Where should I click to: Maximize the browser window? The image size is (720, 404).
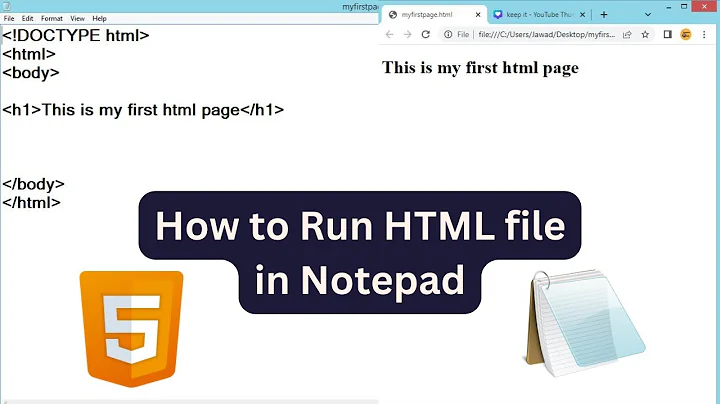(684, 6)
